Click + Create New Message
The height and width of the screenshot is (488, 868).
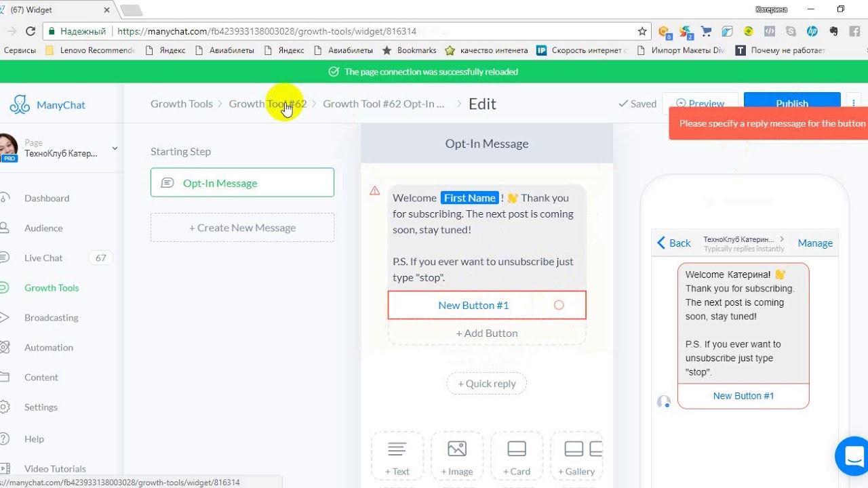[x=242, y=228]
